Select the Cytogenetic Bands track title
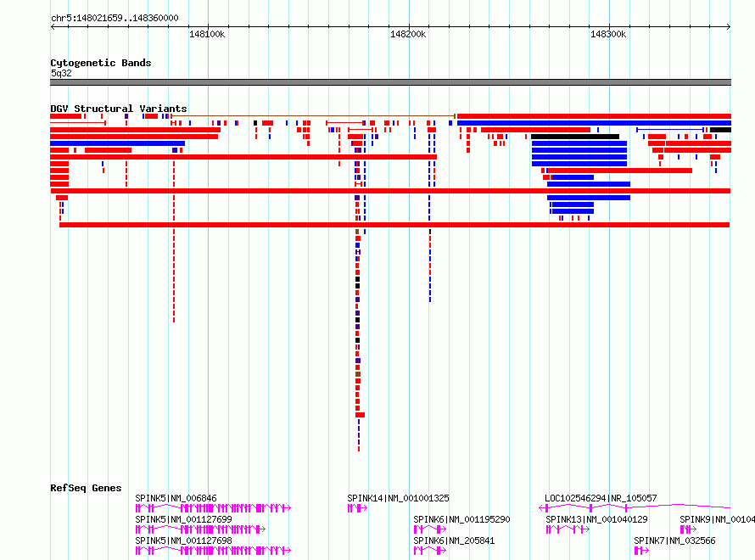Screen dimensions: 755x560 tap(101, 63)
